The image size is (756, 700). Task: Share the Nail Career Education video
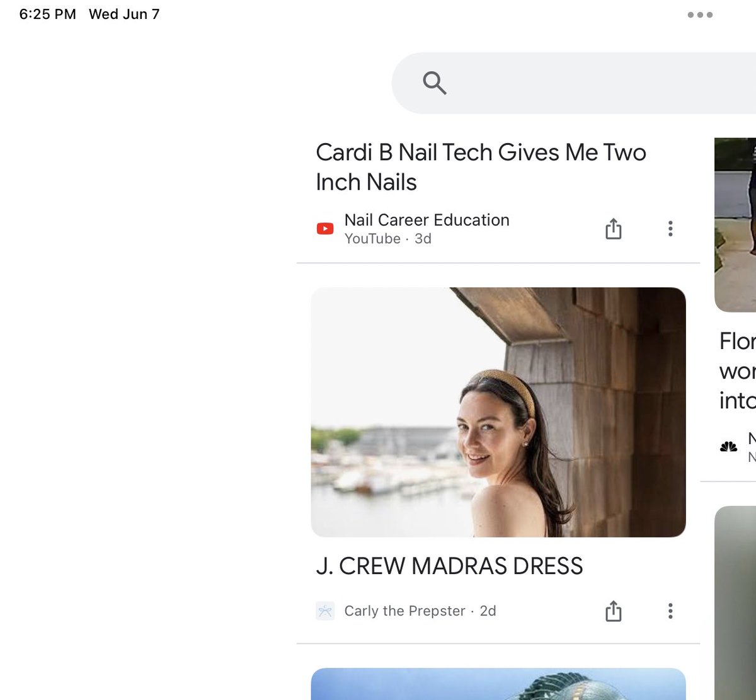613,229
